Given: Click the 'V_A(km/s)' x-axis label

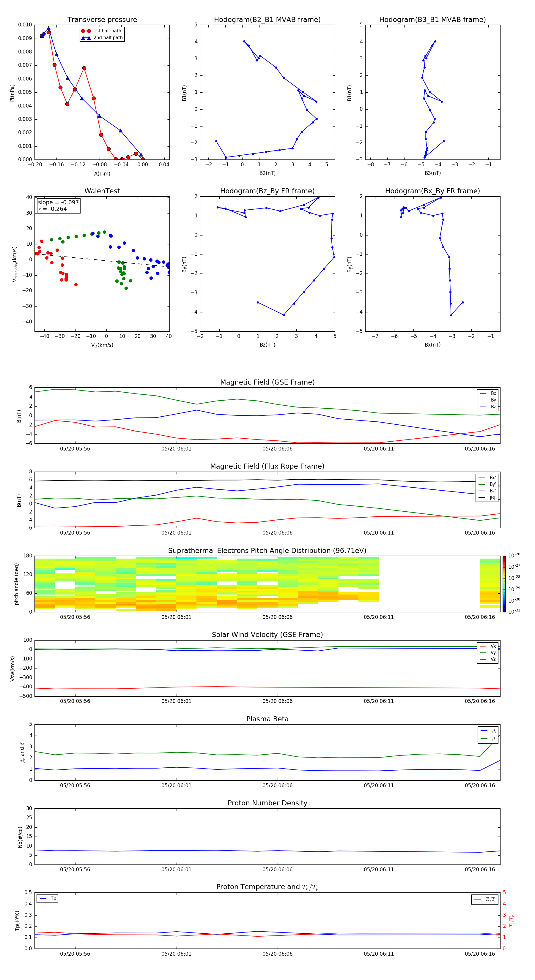Looking at the screenshot, I should tap(102, 345).
